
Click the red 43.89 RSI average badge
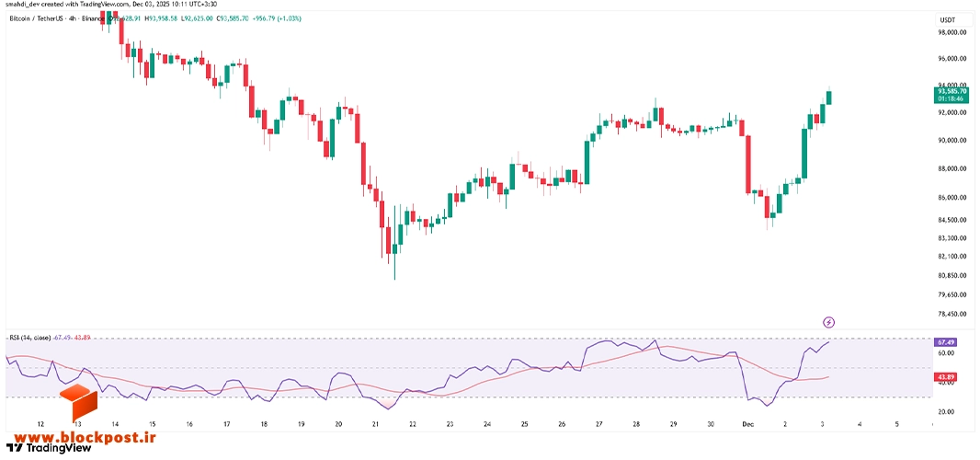944,377
